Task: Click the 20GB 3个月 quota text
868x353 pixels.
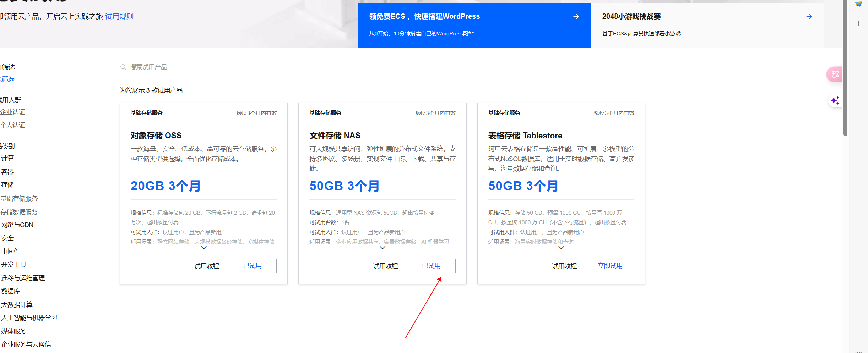Action: [x=166, y=186]
